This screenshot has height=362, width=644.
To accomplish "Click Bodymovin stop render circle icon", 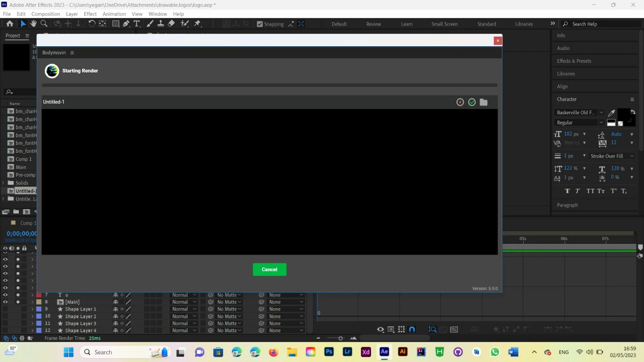I will [460, 102].
